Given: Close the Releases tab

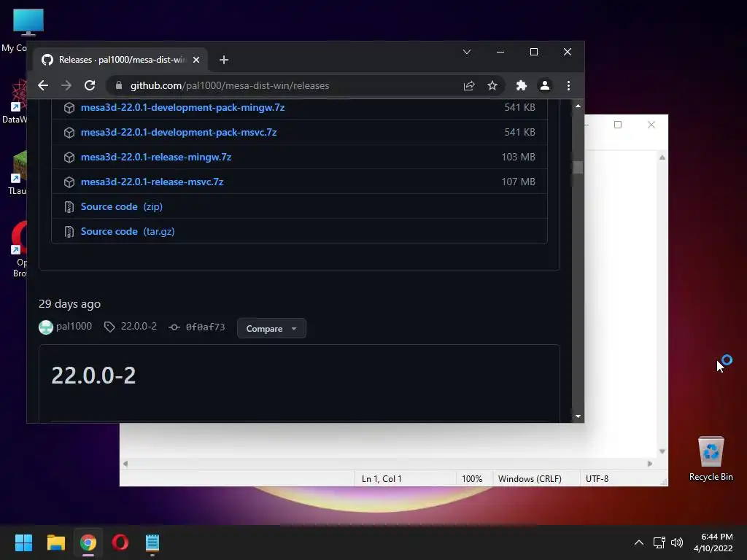Looking at the screenshot, I should coord(196,60).
